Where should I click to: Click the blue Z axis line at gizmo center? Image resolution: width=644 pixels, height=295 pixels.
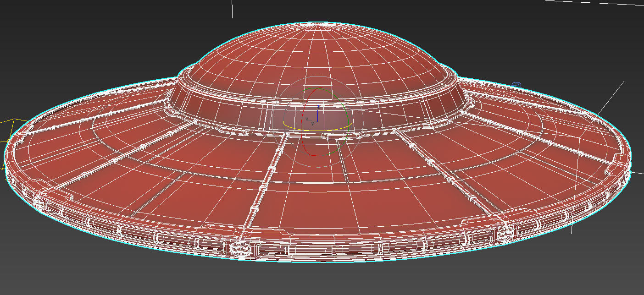(318, 114)
